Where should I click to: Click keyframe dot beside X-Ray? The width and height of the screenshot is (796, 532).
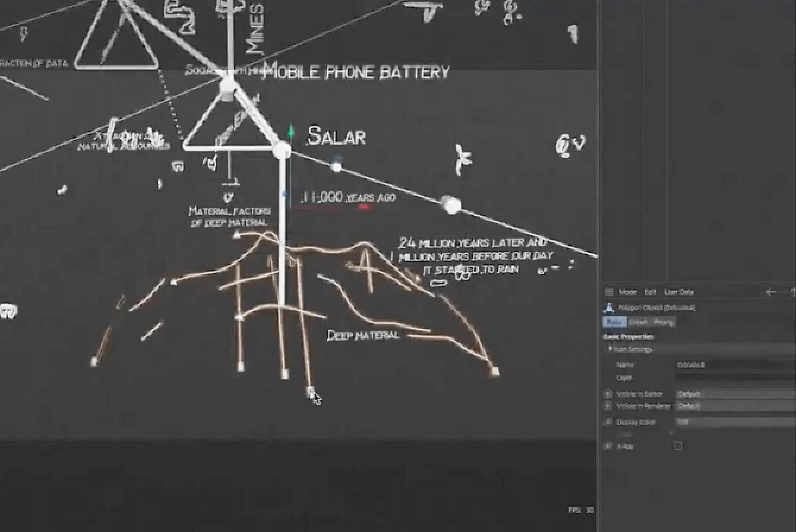click(x=608, y=446)
